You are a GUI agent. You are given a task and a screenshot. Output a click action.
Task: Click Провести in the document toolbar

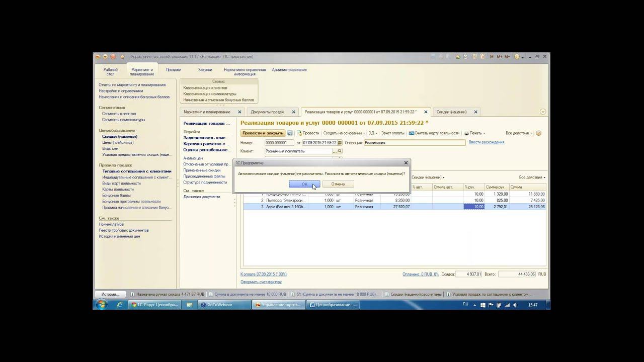point(307,133)
